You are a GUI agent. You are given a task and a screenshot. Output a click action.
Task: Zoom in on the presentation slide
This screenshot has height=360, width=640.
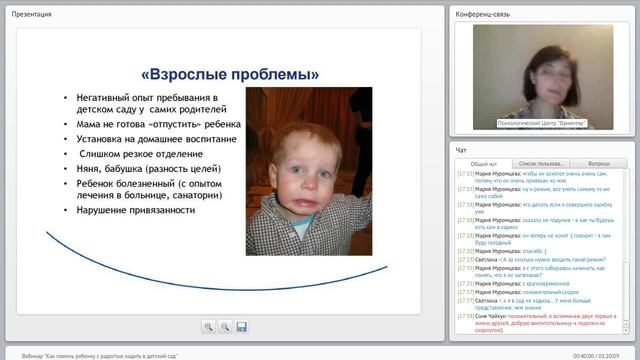pyautogui.click(x=209, y=327)
